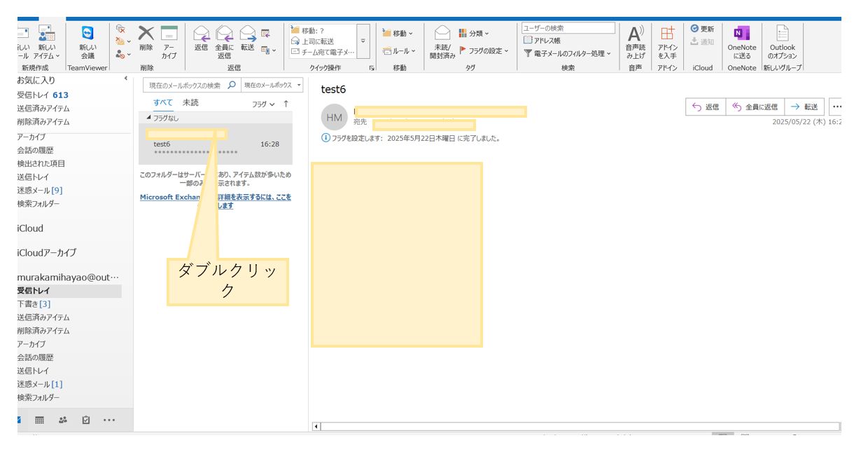Collapse the フラグなし message group

150,117
